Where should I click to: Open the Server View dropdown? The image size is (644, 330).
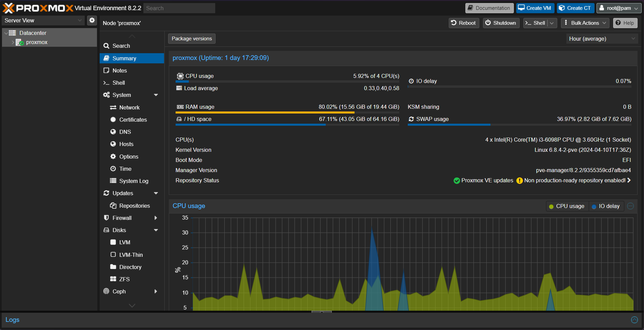click(43, 20)
